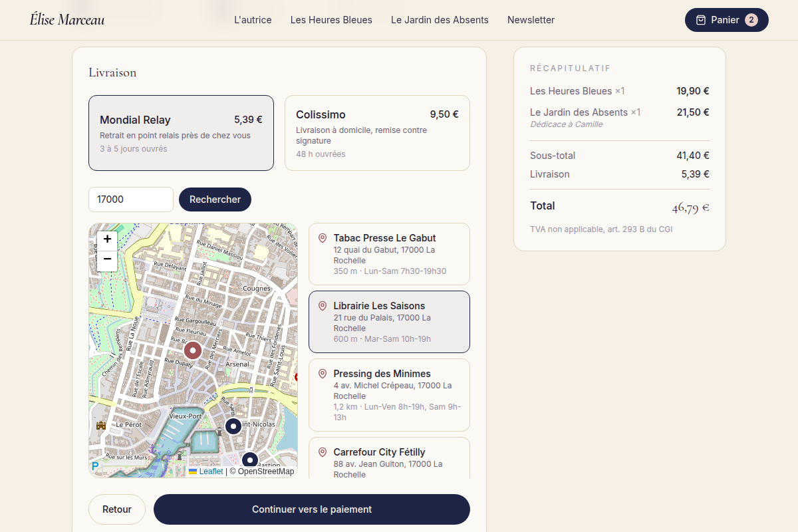Viewport: 798px width, 532px height.
Task: Open the Newsletter menu item
Action: pyautogui.click(x=531, y=20)
